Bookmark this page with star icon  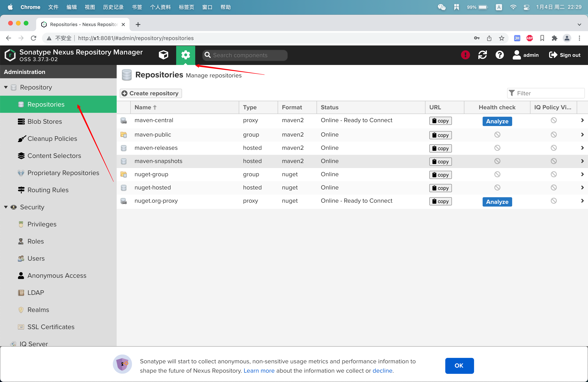click(501, 38)
